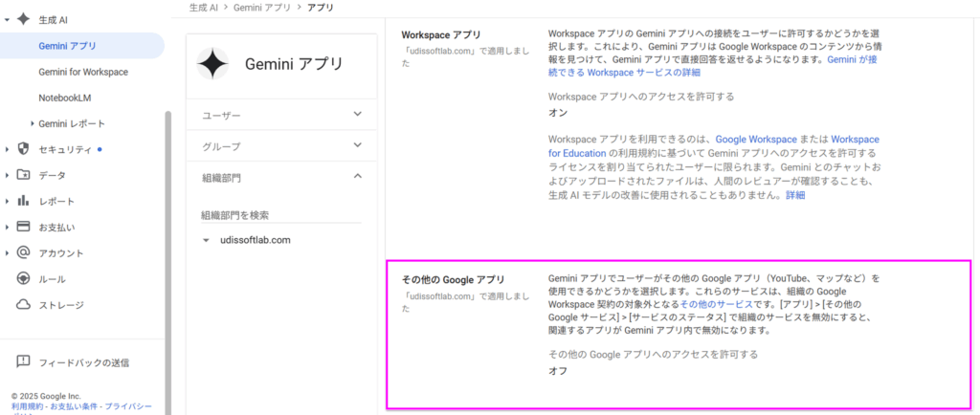Open Gemini for Workspace in sidebar
The height and width of the screenshot is (415, 980).
coord(83,72)
